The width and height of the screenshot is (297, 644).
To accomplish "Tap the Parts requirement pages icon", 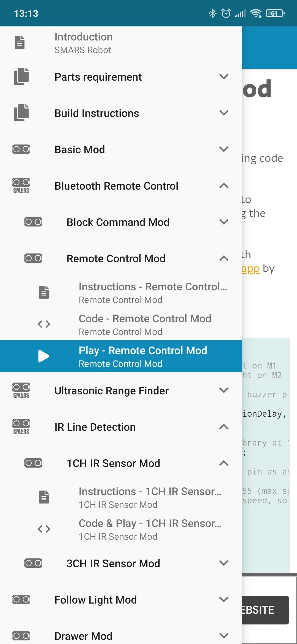I will click(21, 77).
